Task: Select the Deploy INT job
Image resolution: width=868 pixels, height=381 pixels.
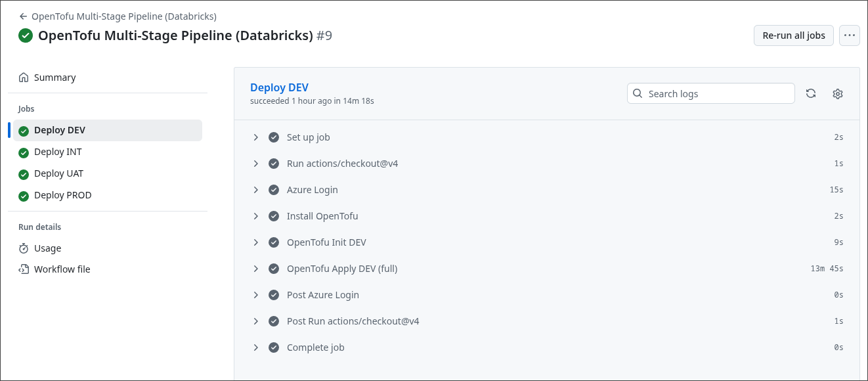Action: tap(58, 152)
